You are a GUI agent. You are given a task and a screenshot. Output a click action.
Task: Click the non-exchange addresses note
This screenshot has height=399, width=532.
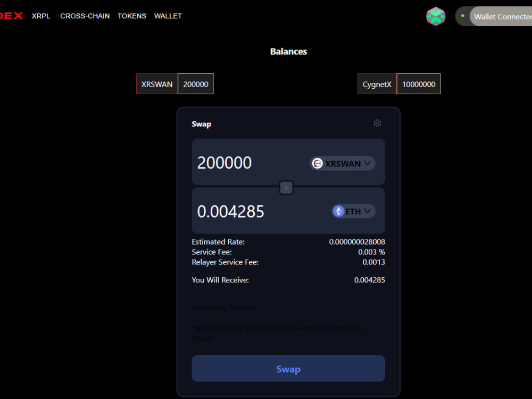pyautogui.click(x=277, y=334)
